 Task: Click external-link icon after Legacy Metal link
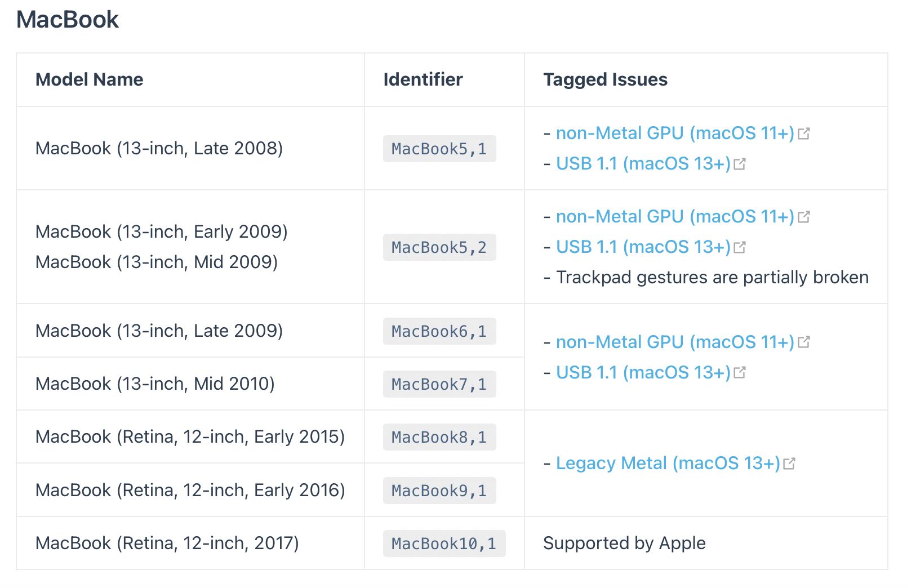(x=789, y=464)
